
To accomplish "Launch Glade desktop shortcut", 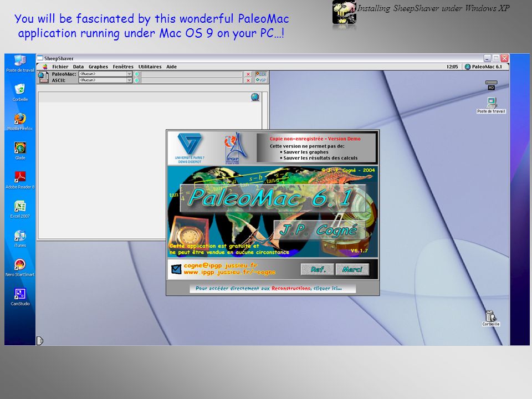I will 20,151.
